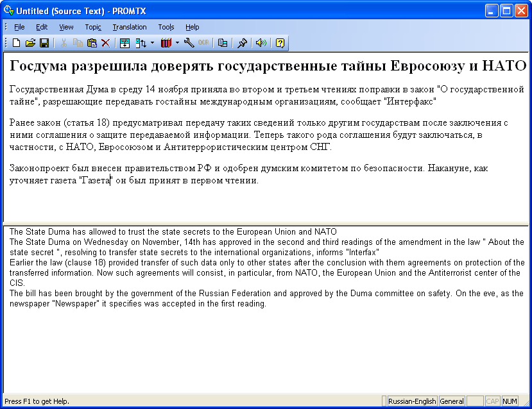The width and height of the screenshot is (532, 409).
Task: Click the red X delete icon
Action: coord(105,43)
